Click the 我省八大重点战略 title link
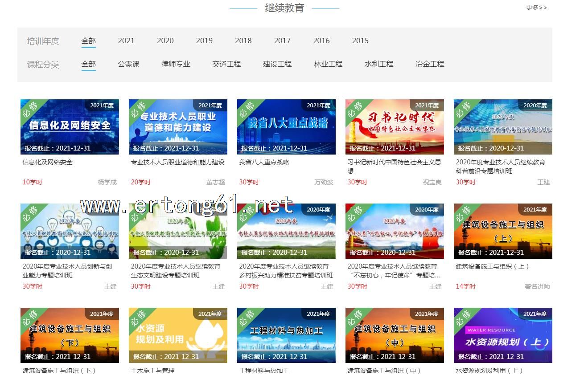The height and width of the screenshot is (379, 588). 264,162
